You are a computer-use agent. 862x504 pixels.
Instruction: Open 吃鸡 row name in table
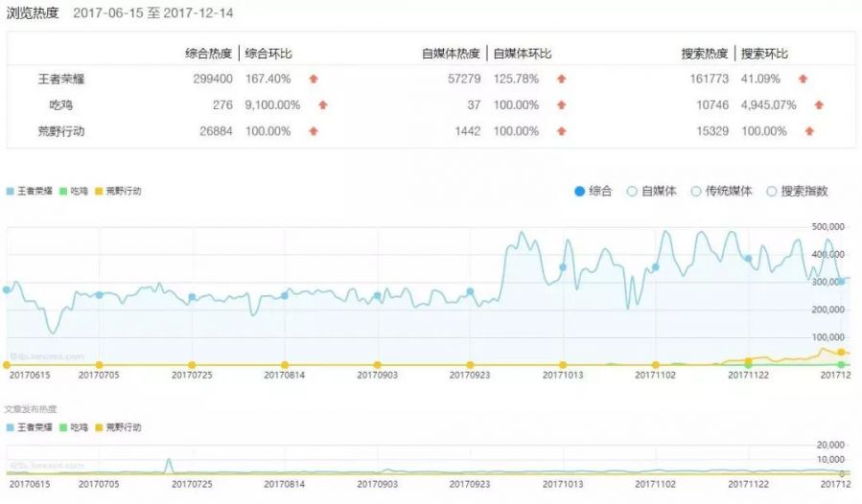click(60, 105)
